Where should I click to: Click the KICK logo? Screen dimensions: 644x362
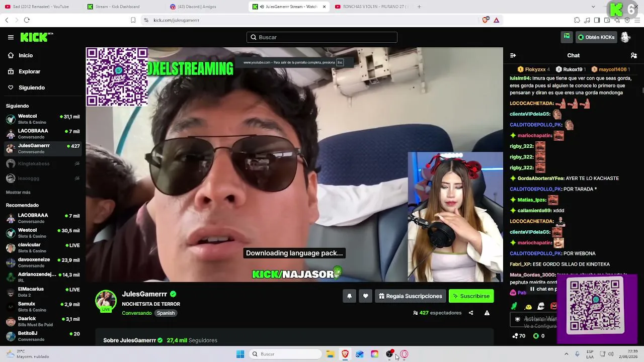point(36,37)
